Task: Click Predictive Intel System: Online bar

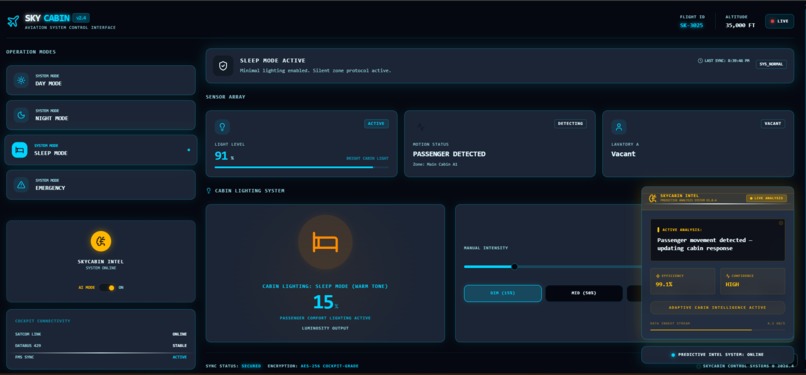Action: coord(718,354)
